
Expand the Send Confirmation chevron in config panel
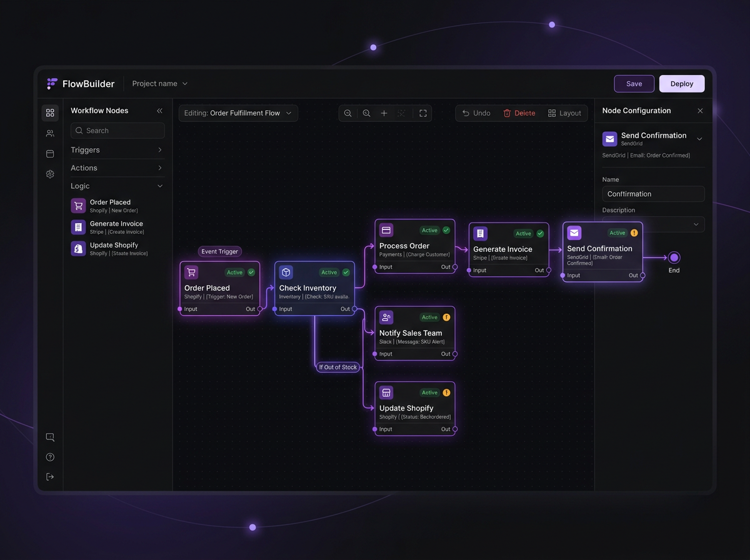coord(699,139)
